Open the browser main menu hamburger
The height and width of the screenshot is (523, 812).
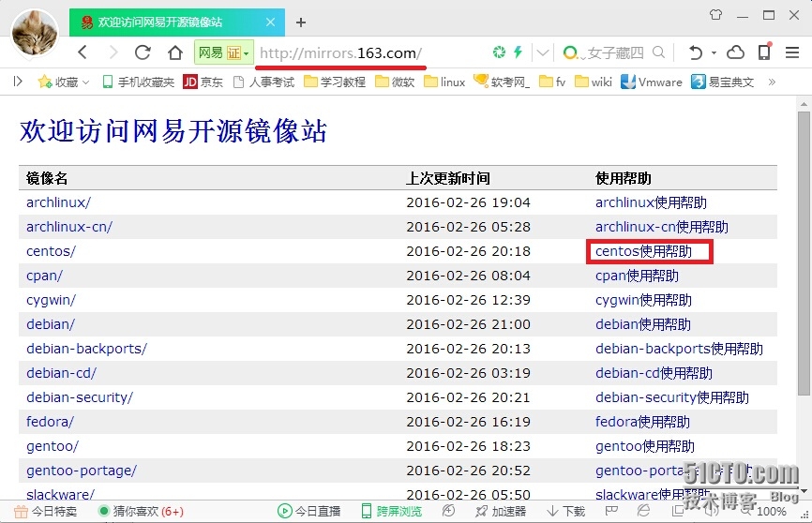pyautogui.click(x=791, y=52)
